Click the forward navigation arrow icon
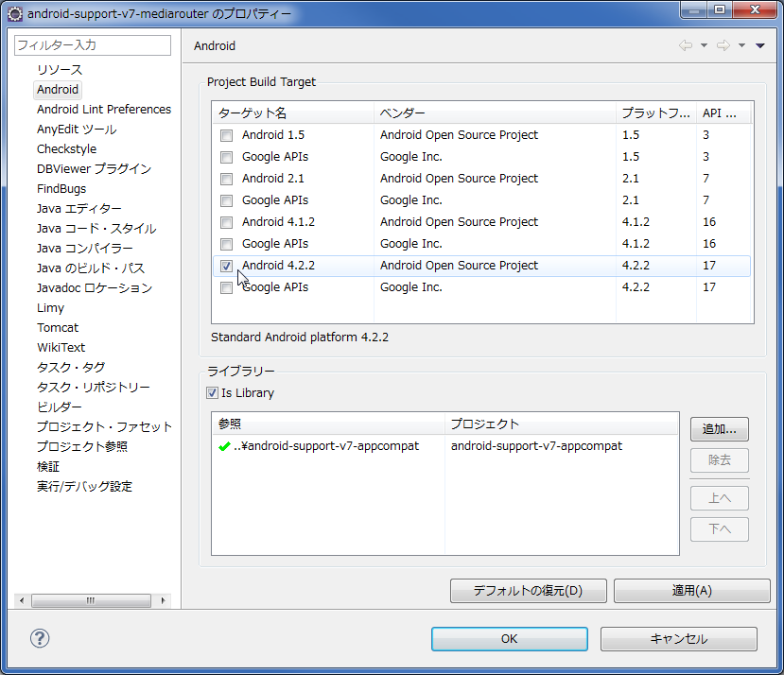Screen dimensions: 784x675 tap(723, 45)
